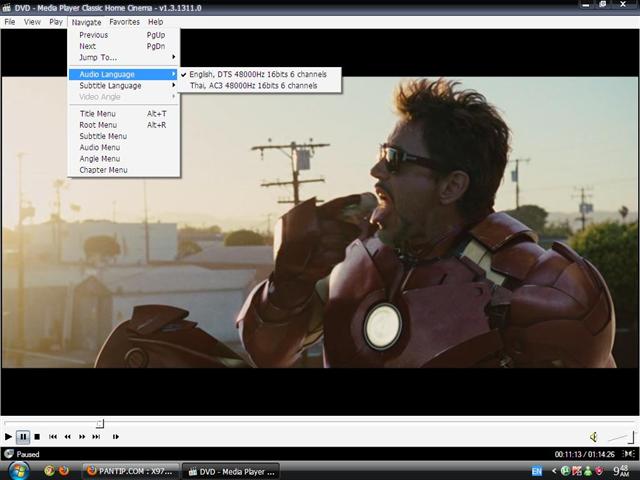Stop playback with the Stop button
Viewport: 640px width, 480px height.
point(37,437)
